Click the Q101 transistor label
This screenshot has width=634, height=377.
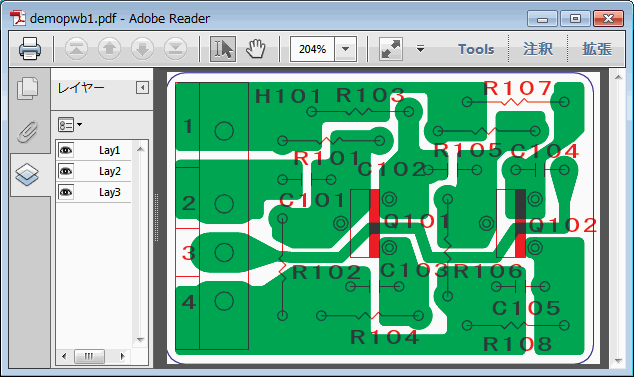[416, 221]
